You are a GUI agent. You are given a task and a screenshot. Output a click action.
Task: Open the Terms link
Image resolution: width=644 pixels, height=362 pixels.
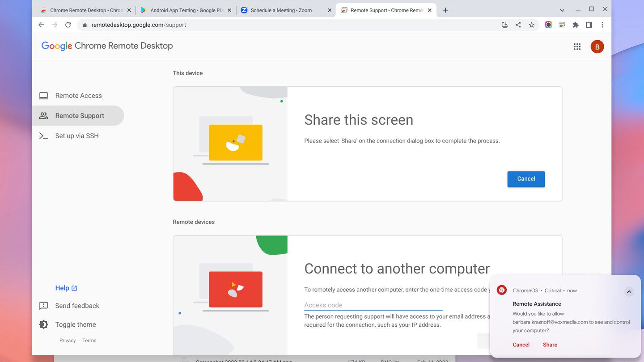click(89, 341)
